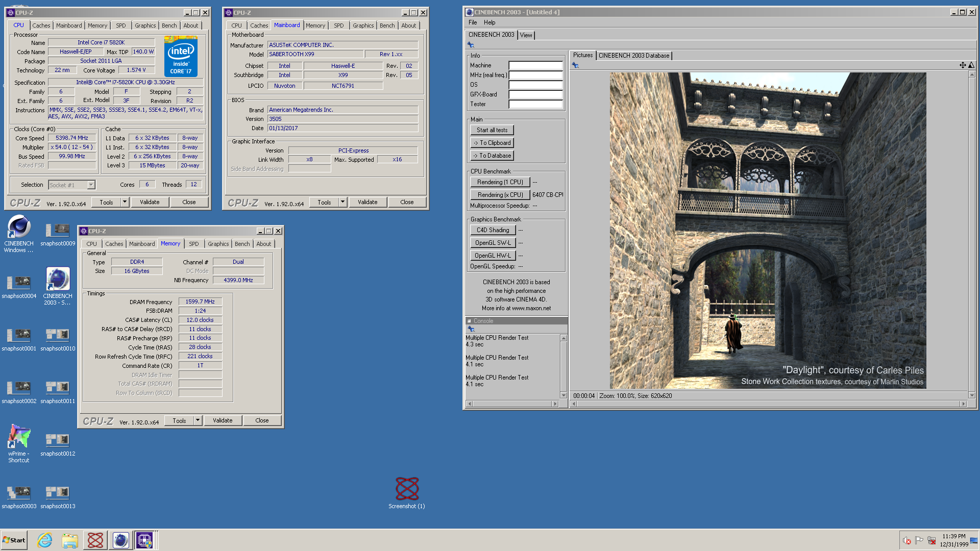Open SPD tab in CPU-Z Mainboard window
This screenshot has width=980, height=551.
339,26
